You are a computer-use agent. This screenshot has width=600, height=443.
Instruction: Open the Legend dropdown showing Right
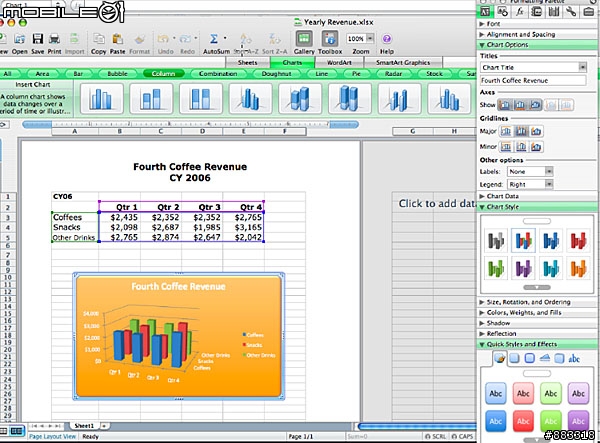pyautogui.click(x=530, y=184)
